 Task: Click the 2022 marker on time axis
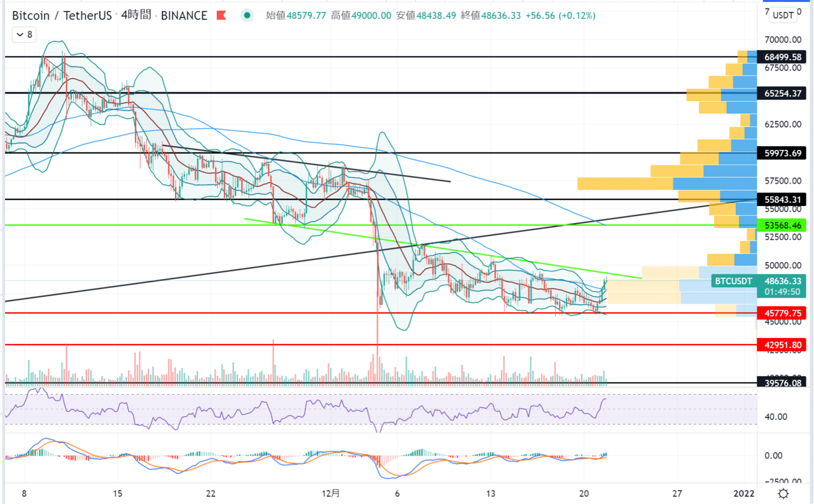744,493
